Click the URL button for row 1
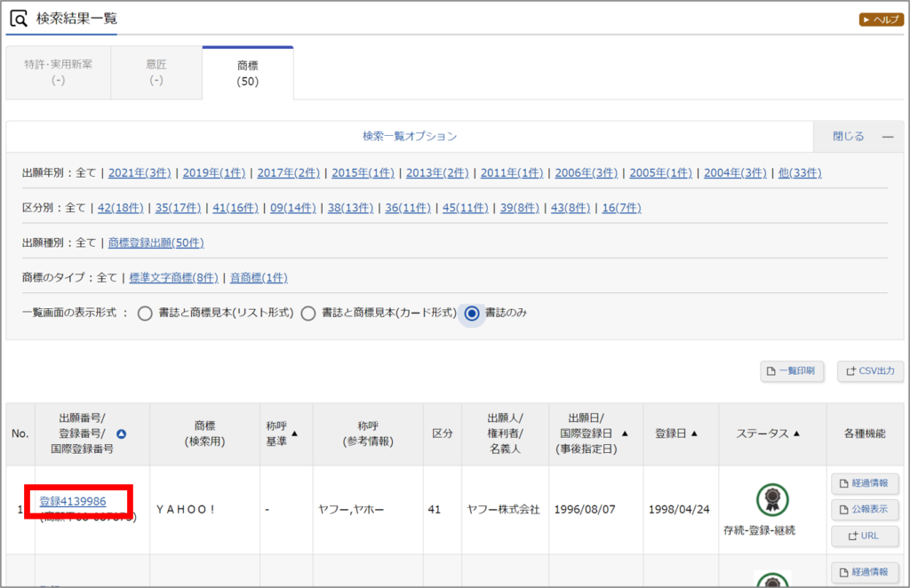910x588 pixels. pyautogui.click(x=865, y=536)
